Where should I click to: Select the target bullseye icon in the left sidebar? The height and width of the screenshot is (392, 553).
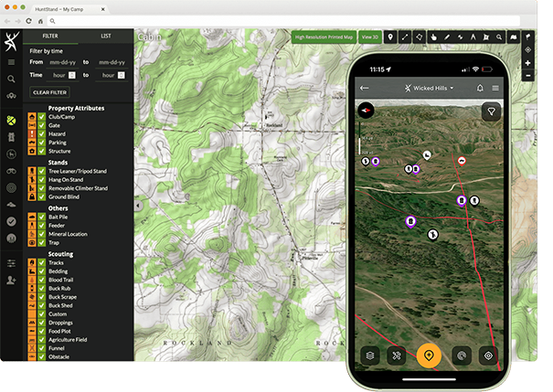(x=11, y=188)
